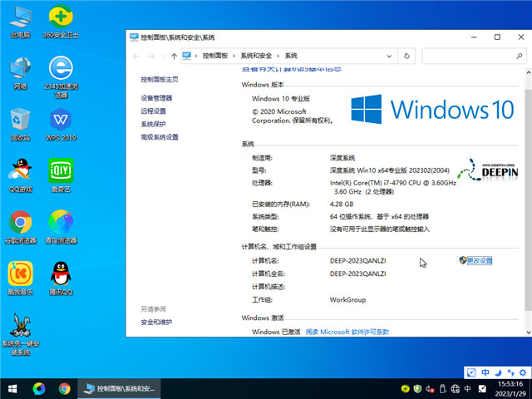Click the network globe tray icon
The image size is (532, 399).
point(455,388)
